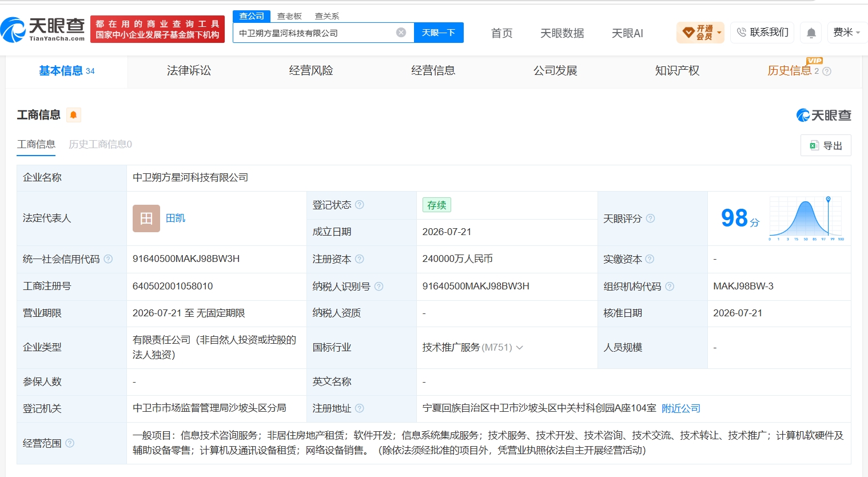Click the help icon next to 登记状态
Image resolution: width=868 pixels, height=477 pixels.
tap(360, 205)
